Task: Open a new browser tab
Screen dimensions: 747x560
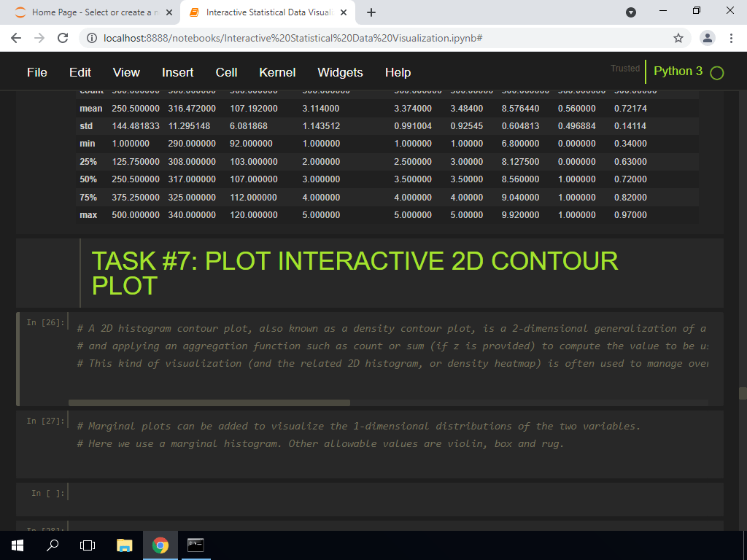Action: click(x=371, y=13)
